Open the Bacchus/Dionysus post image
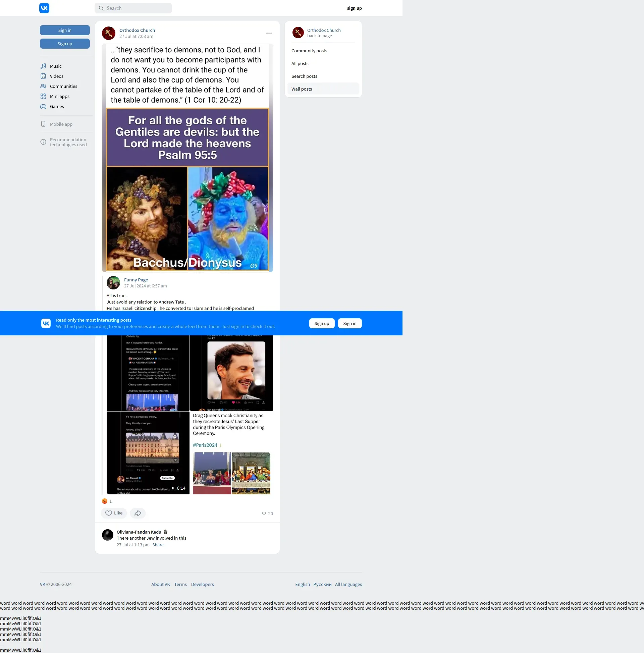 tap(187, 189)
